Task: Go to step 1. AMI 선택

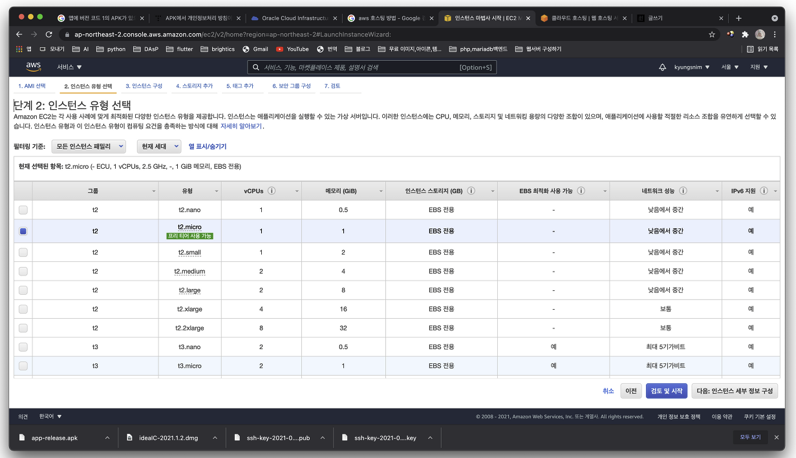Action: (31, 86)
